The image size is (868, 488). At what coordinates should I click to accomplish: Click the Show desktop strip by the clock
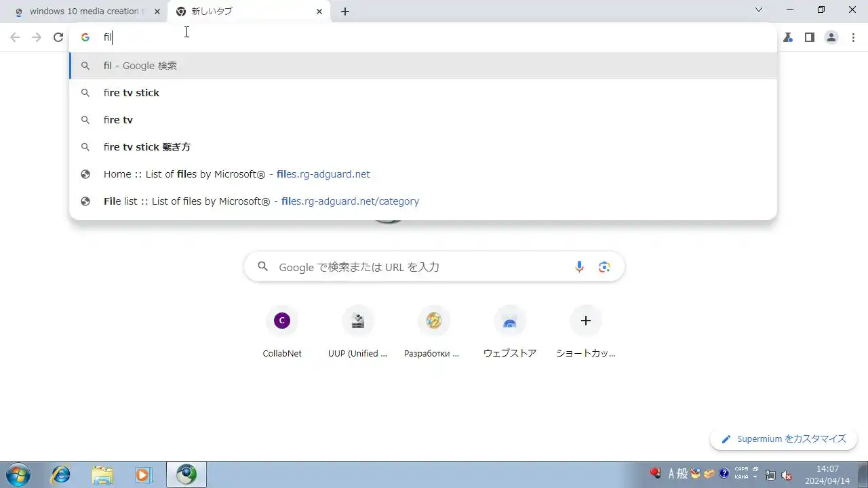pyautogui.click(x=863, y=475)
